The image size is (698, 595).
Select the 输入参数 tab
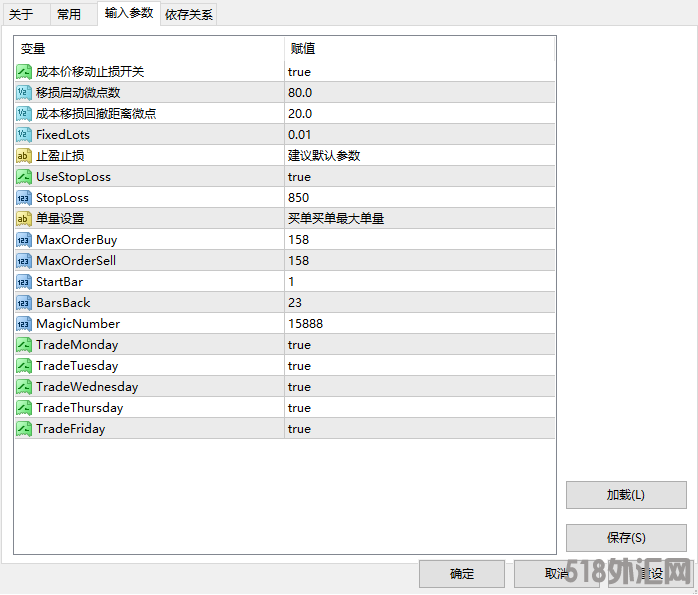pyautogui.click(x=129, y=13)
